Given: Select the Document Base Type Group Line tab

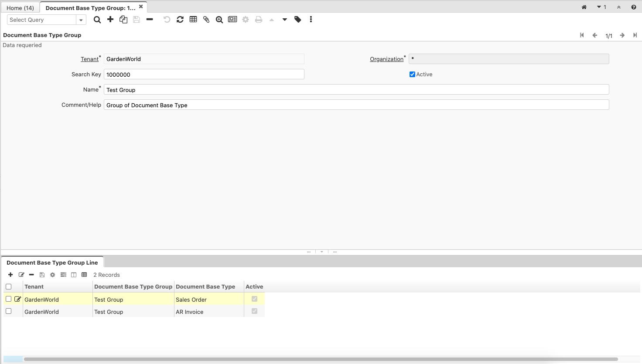Looking at the screenshot, I should click(x=52, y=262).
